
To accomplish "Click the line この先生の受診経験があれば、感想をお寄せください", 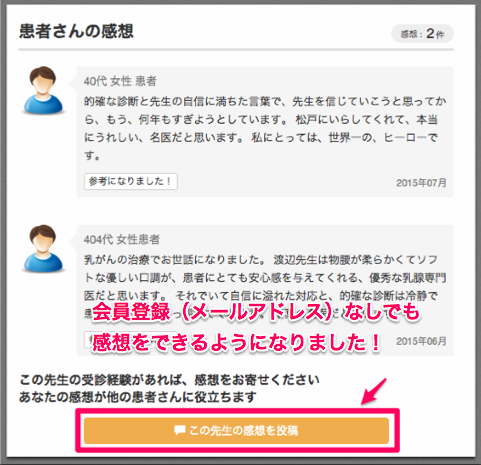I will pyautogui.click(x=169, y=380).
